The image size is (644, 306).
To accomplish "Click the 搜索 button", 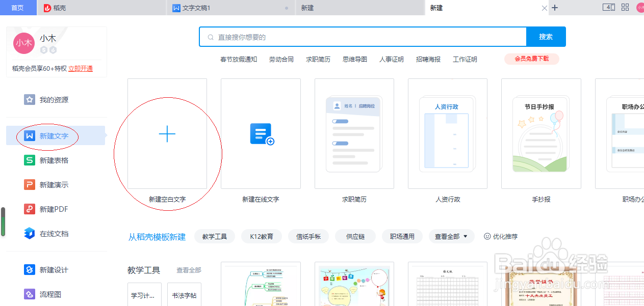I will (x=546, y=37).
